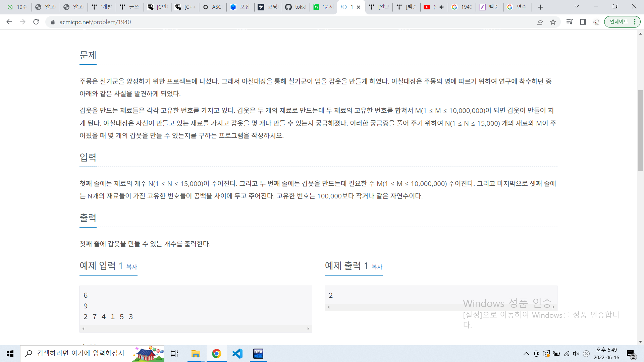The width and height of the screenshot is (644, 362).
Task: Open the Chrome profile icon
Action: (x=596, y=22)
